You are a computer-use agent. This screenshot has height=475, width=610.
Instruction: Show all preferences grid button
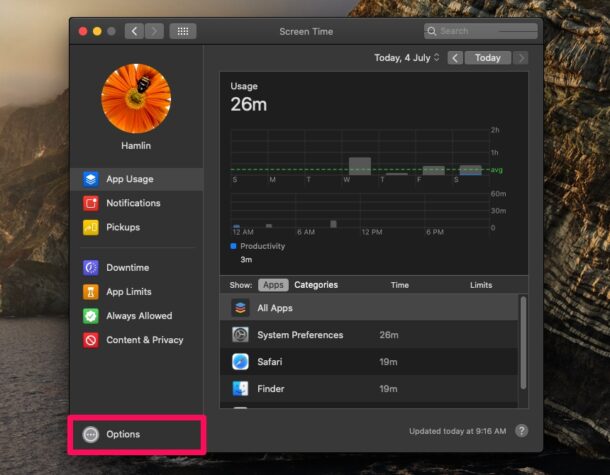click(182, 31)
